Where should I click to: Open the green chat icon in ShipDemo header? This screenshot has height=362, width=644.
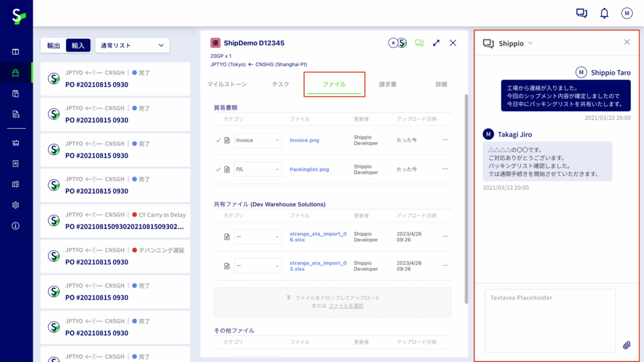point(419,43)
